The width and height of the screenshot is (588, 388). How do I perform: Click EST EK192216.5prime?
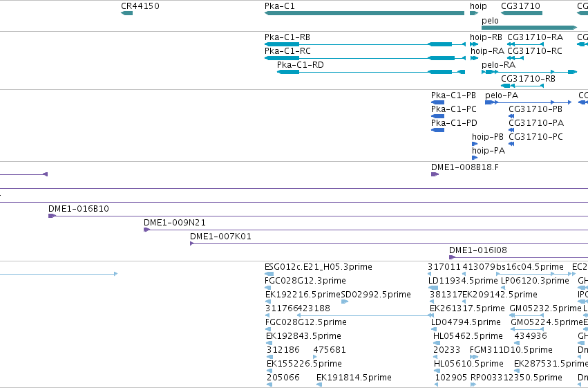[268, 302]
